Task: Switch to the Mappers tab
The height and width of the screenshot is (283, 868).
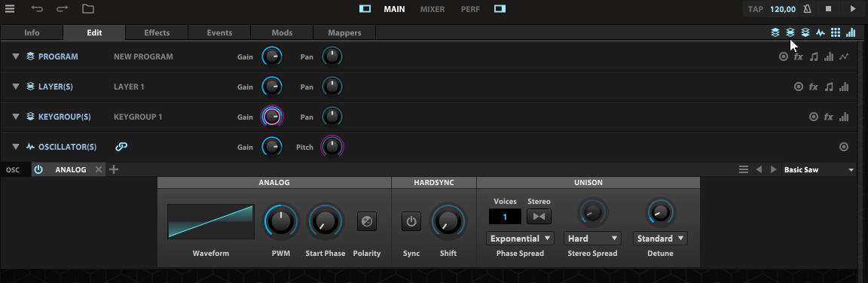Action: click(344, 32)
